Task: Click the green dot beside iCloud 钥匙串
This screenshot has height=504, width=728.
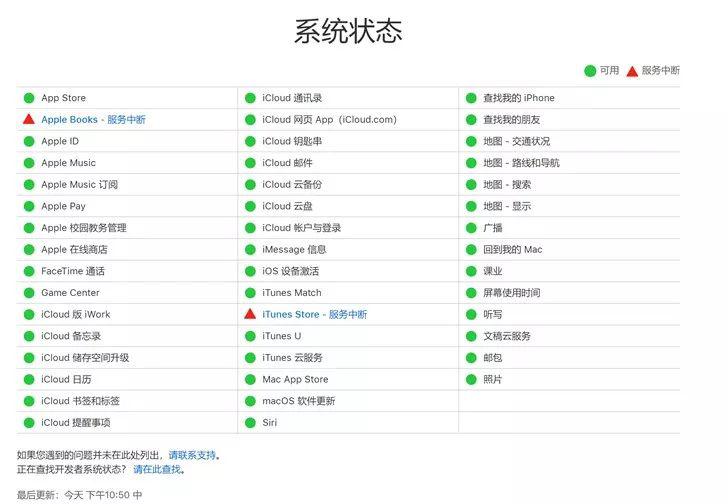Action: [250, 141]
